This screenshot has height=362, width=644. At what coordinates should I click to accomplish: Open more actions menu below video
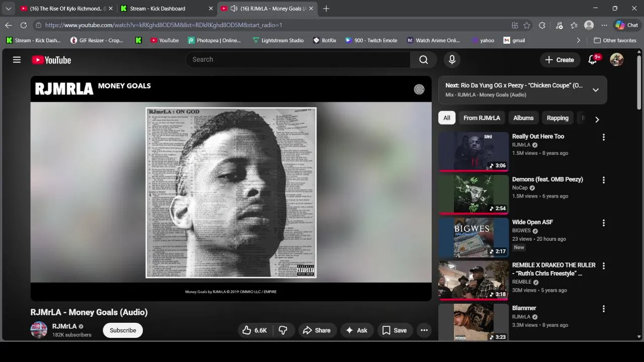424,330
